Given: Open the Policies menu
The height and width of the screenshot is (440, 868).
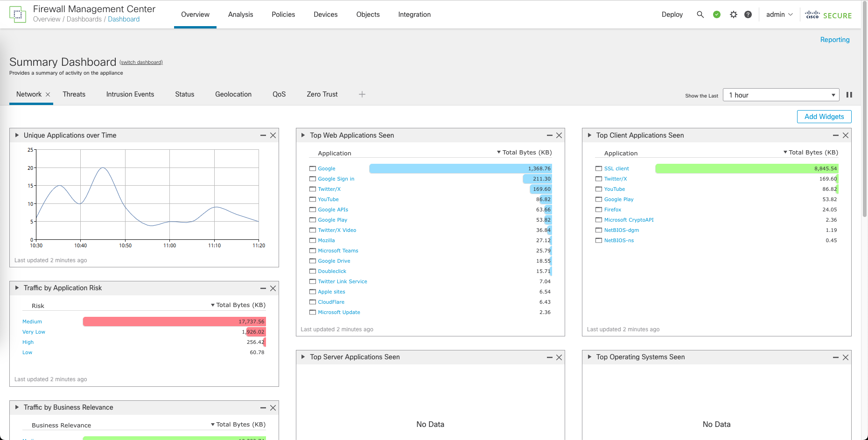Looking at the screenshot, I should [x=283, y=14].
